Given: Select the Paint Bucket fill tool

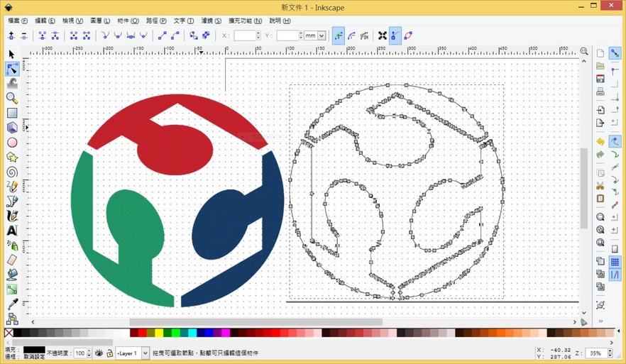Looking at the screenshot, I should point(12,275).
